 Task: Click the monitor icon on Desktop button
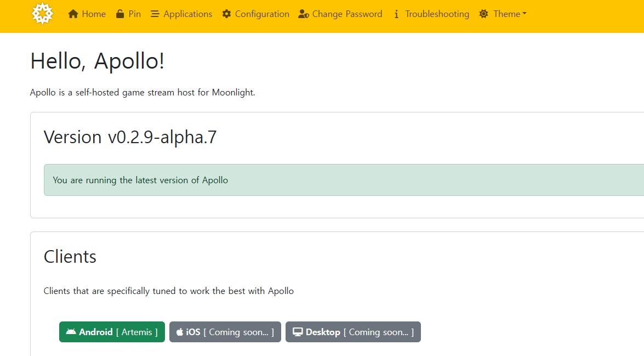pyautogui.click(x=298, y=332)
